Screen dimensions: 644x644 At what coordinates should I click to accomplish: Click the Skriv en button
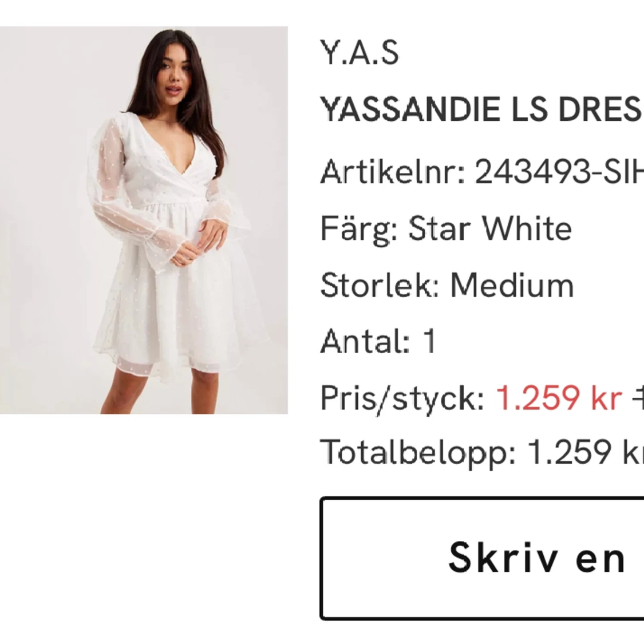[482, 559]
